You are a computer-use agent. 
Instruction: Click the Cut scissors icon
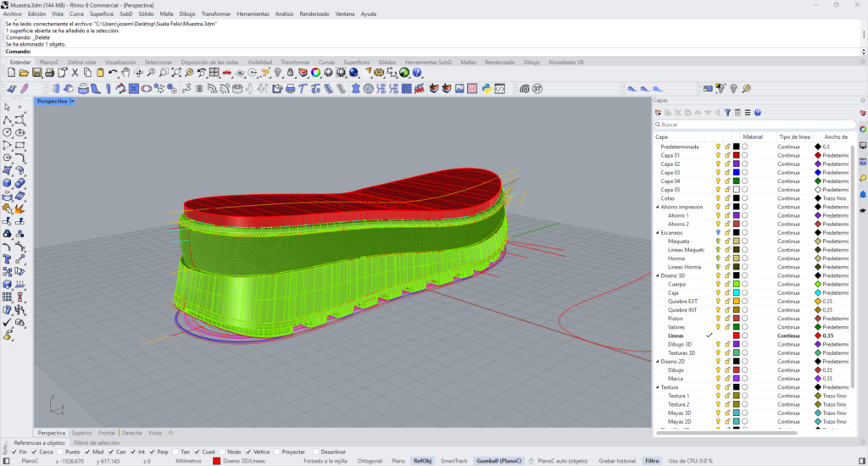pyautogui.click(x=75, y=73)
